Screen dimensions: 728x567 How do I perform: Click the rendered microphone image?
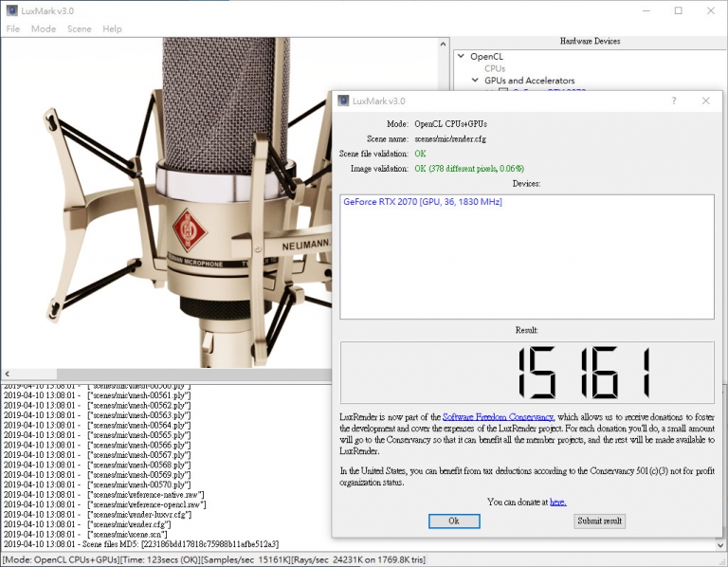click(x=167, y=203)
